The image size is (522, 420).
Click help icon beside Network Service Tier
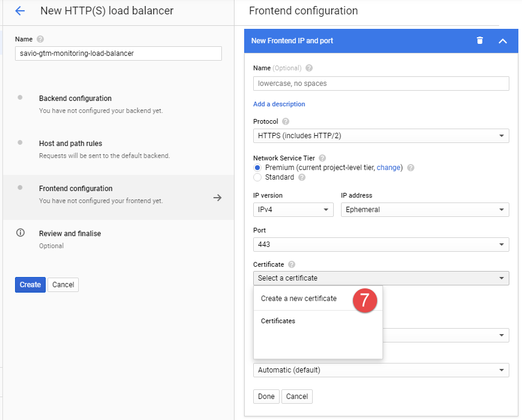tap(322, 158)
